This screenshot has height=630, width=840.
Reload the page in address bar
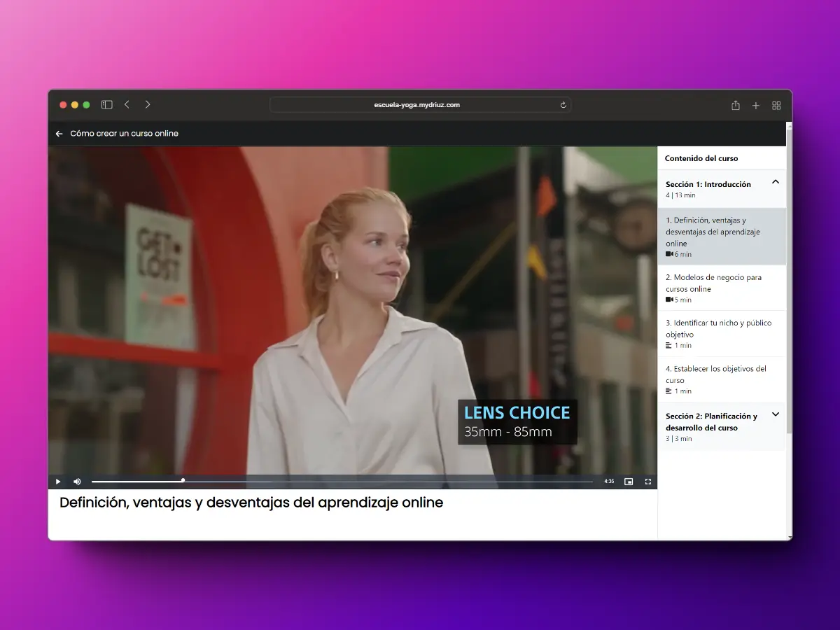(x=563, y=105)
